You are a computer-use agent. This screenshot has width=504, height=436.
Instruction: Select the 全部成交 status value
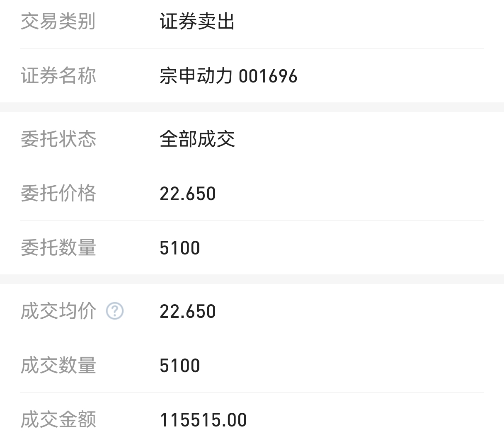tap(197, 139)
